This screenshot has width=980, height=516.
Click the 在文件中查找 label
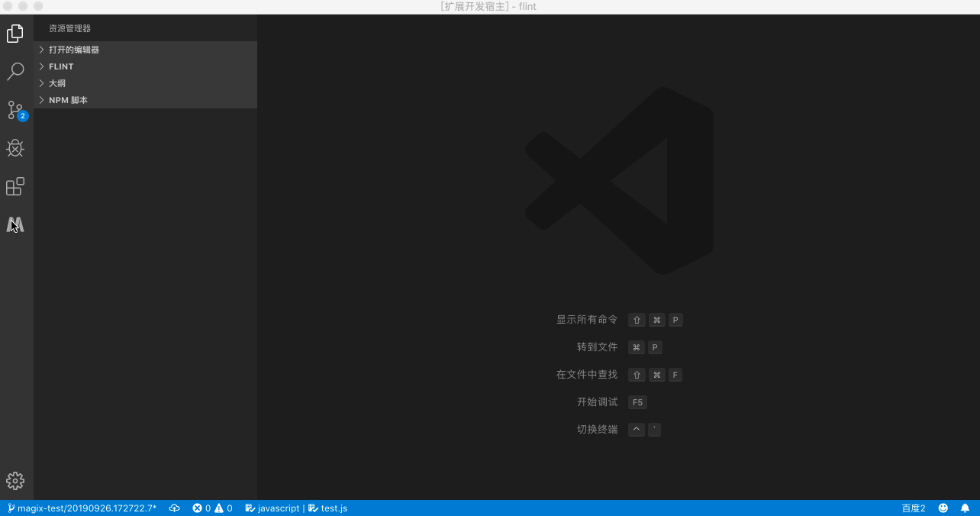point(587,375)
